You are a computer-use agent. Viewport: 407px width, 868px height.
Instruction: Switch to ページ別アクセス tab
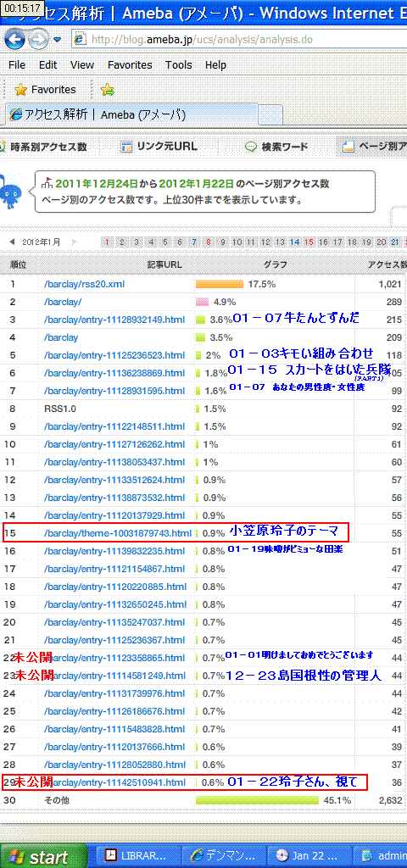371,147
